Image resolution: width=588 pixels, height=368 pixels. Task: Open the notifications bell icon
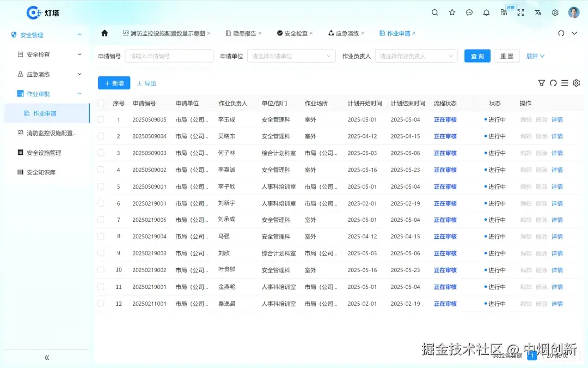pyautogui.click(x=486, y=12)
